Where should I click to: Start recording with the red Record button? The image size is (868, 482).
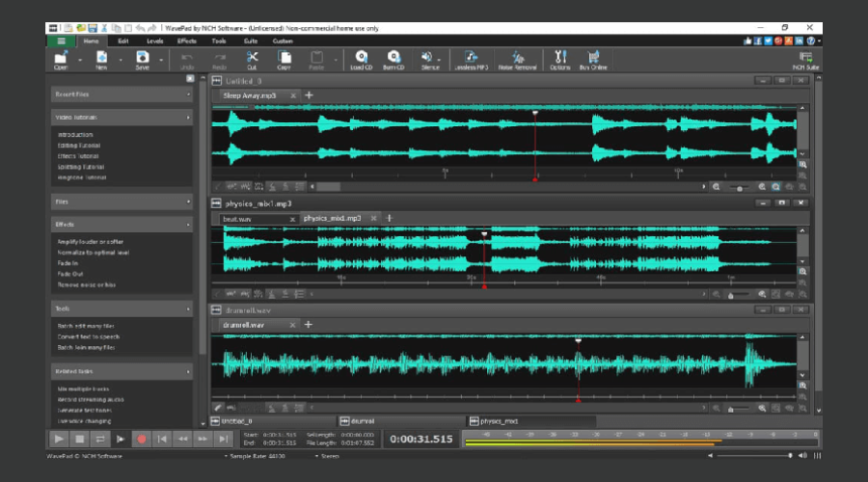pyautogui.click(x=141, y=439)
